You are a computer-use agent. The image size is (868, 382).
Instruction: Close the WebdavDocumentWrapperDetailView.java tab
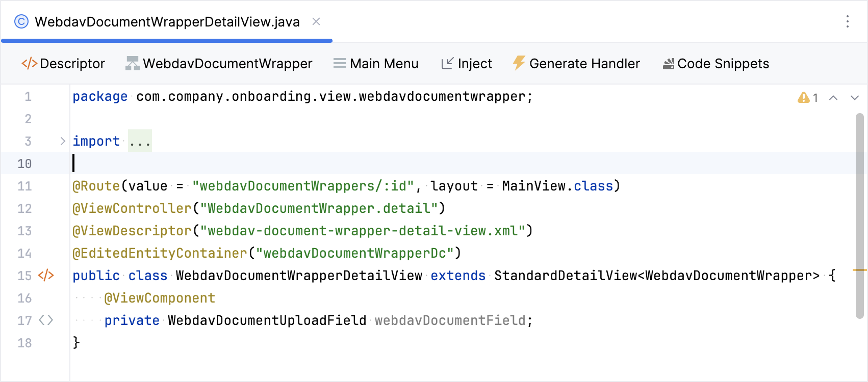(x=316, y=21)
